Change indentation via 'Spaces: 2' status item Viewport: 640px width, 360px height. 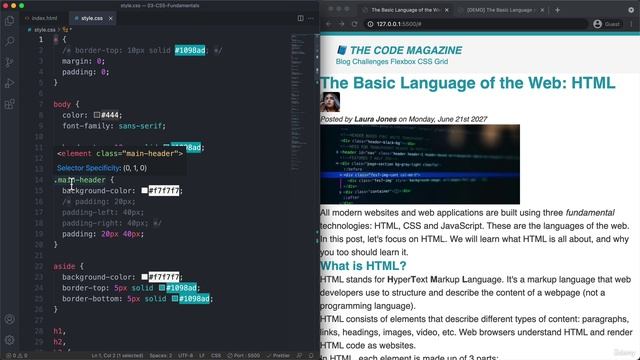[x=160, y=356]
